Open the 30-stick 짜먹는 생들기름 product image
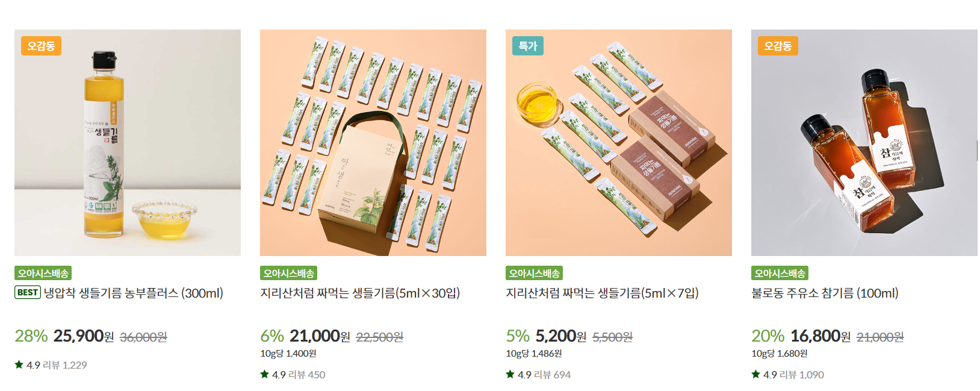 373,143
